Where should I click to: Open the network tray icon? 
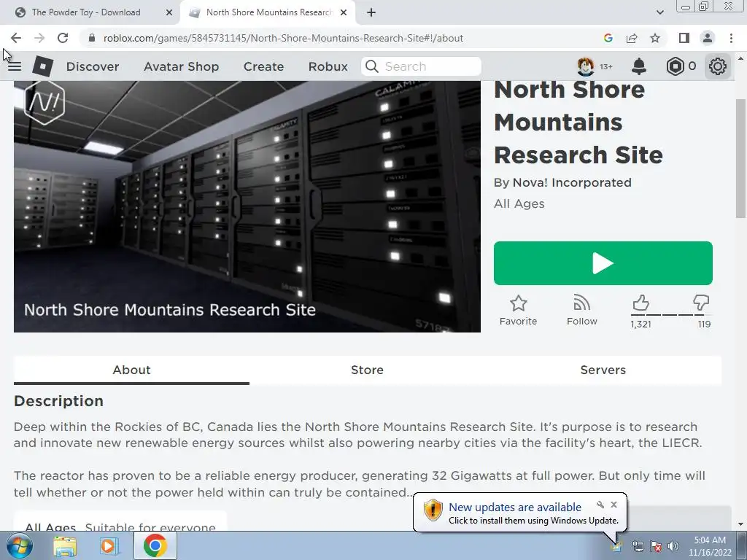(638, 546)
